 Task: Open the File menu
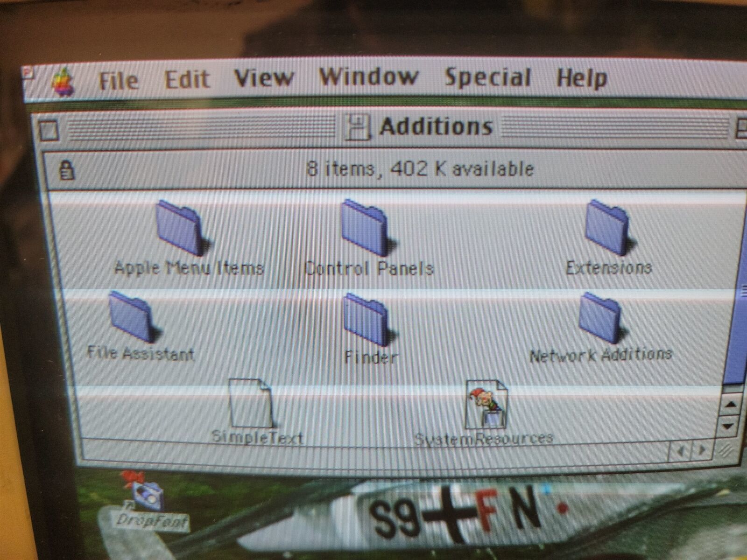coord(119,80)
